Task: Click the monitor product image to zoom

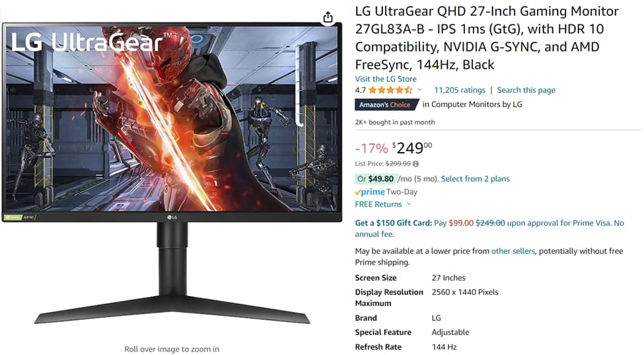Action: click(x=172, y=173)
